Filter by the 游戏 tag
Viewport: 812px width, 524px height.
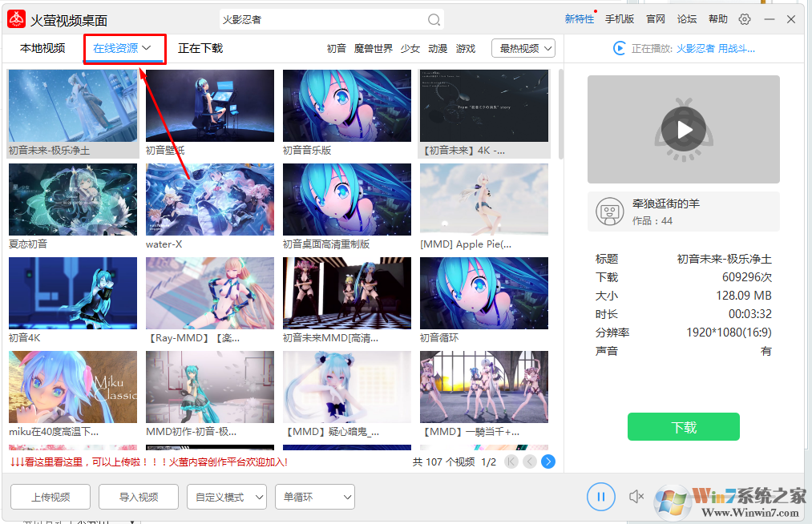click(x=466, y=48)
